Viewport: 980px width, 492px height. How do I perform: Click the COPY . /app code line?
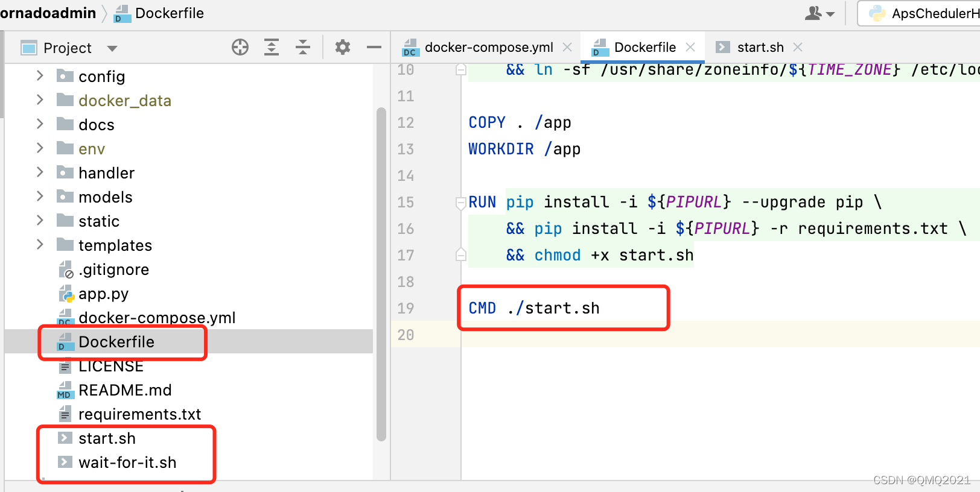tap(520, 122)
